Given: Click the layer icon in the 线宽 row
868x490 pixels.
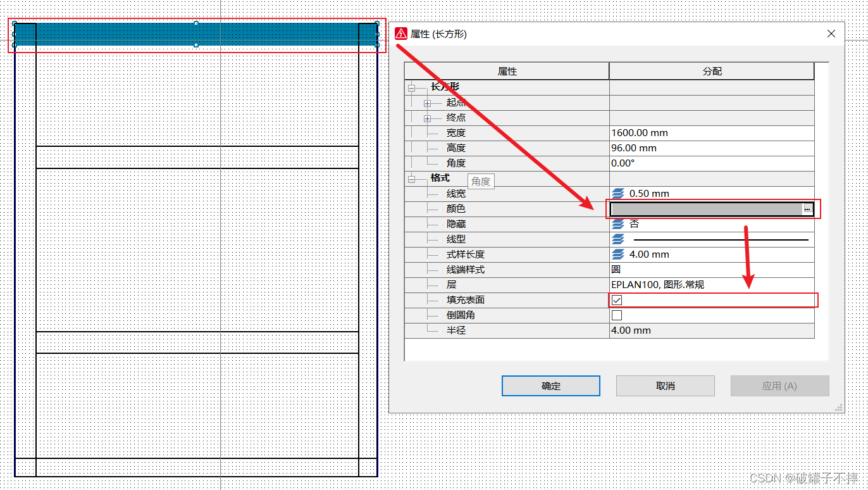Looking at the screenshot, I should [x=618, y=194].
